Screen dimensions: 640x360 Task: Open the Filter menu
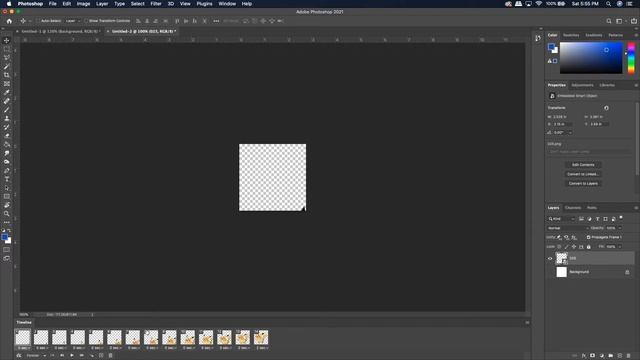[156, 4]
